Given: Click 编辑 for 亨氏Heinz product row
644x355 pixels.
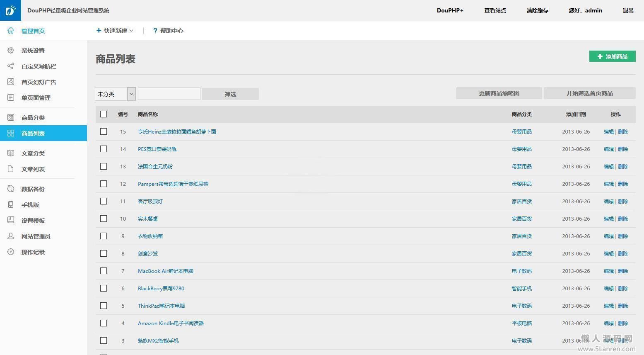Looking at the screenshot, I should point(608,132).
